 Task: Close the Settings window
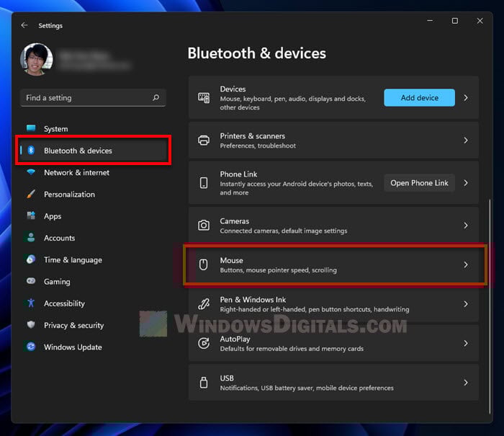pyautogui.click(x=480, y=21)
